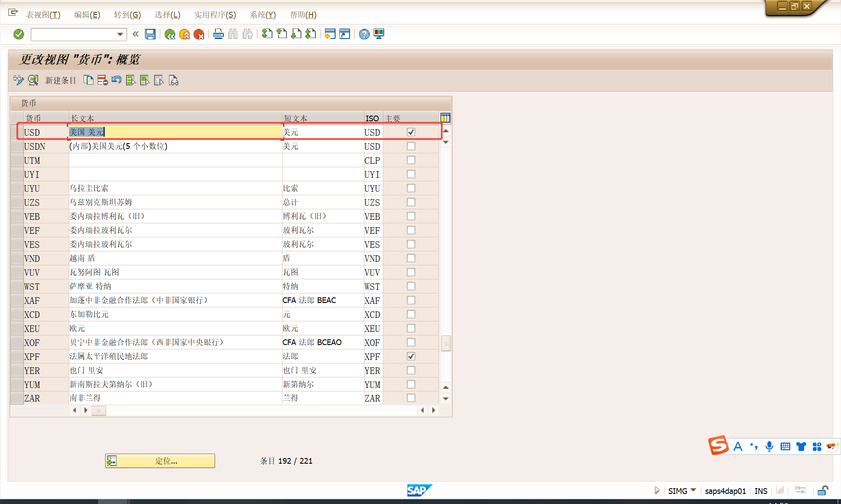Click the Copy As icon
This screenshot has width=841, height=504.
click(88, 80)
